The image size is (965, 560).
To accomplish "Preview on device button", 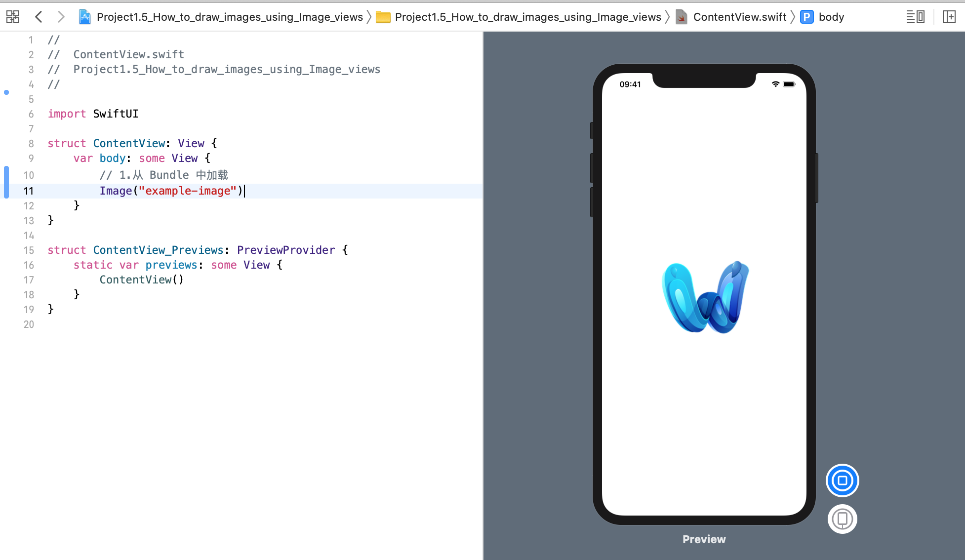I will pos(843,519).
